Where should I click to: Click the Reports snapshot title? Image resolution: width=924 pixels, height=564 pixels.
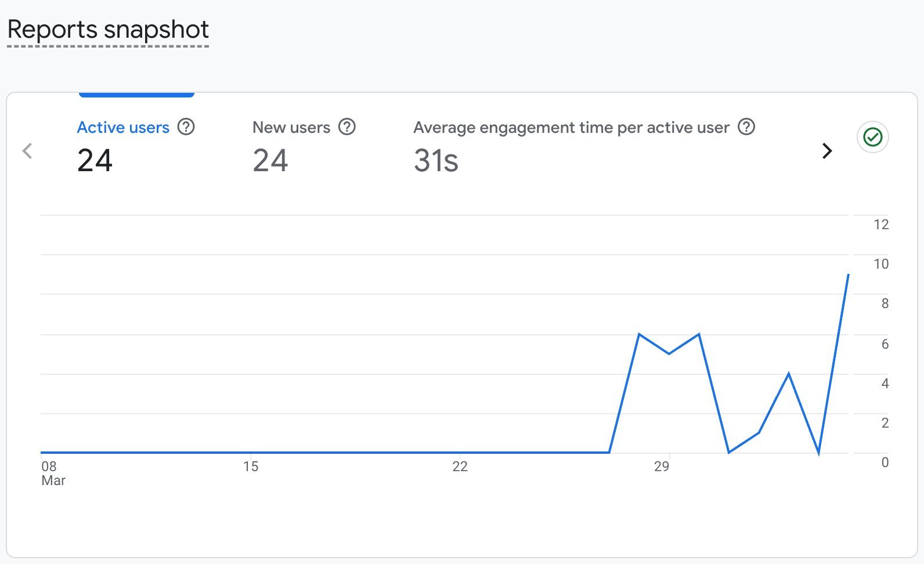point(108,30)
